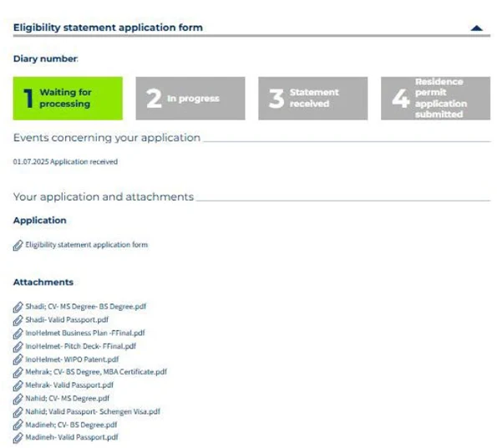Click paperclip icon beside InoHelmet Business Plan file
This screenshot has height=448, width=497.
18,333
